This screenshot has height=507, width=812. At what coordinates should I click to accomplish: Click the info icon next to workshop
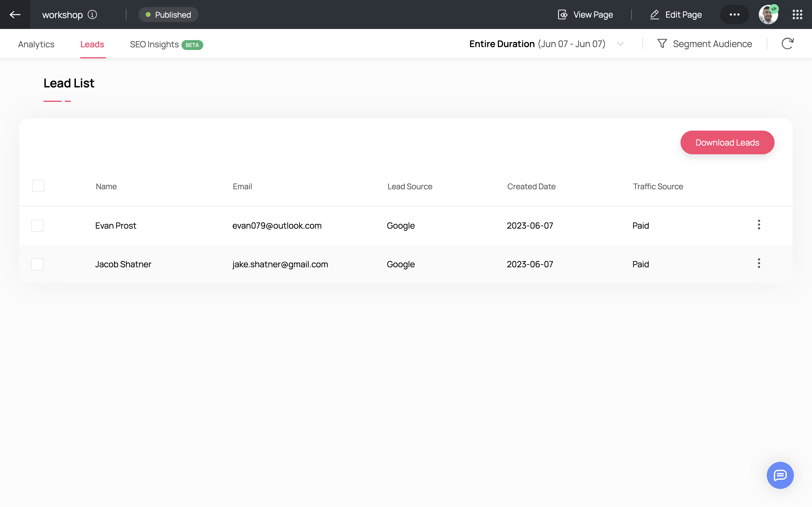pyautogui.click(x=92, y=14)
